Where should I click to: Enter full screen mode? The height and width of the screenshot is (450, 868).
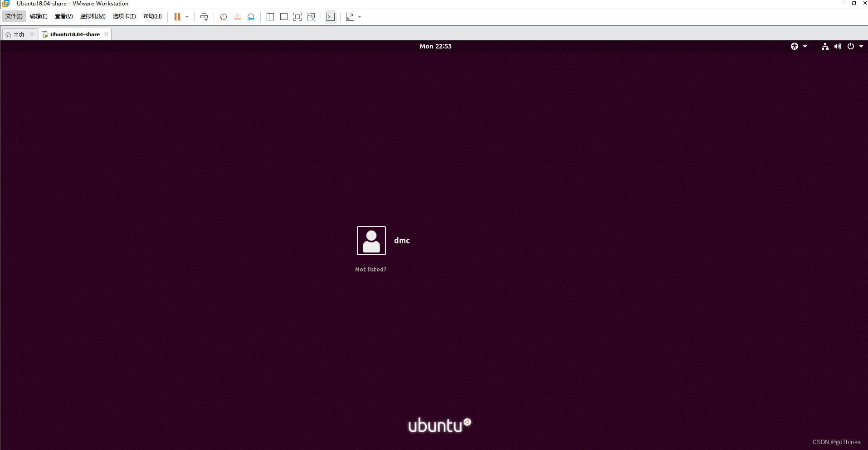(x=297, y=17)
